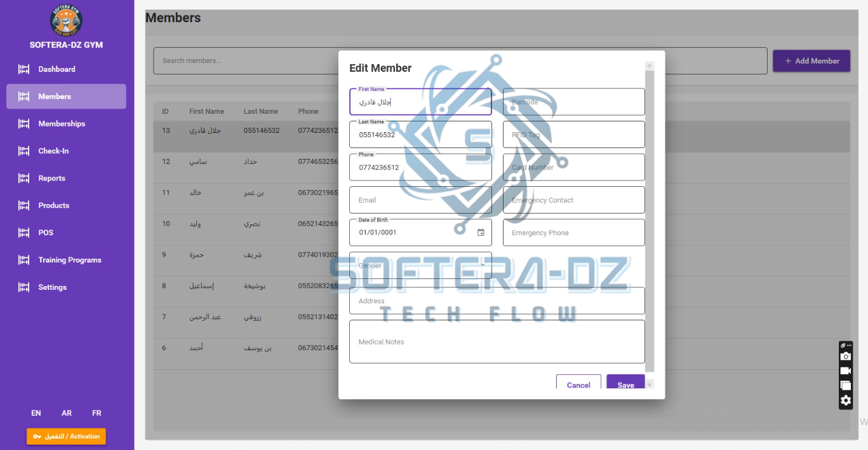The height and width of the screenshot is (450, 868).
Task: Navigate to Reports
Action: [x=66, y=179]
